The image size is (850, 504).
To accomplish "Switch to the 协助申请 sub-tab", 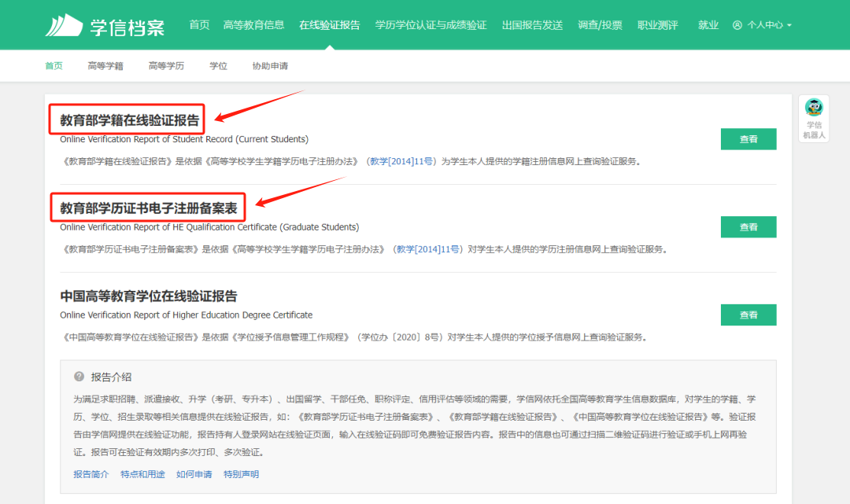I will (270, 66).
